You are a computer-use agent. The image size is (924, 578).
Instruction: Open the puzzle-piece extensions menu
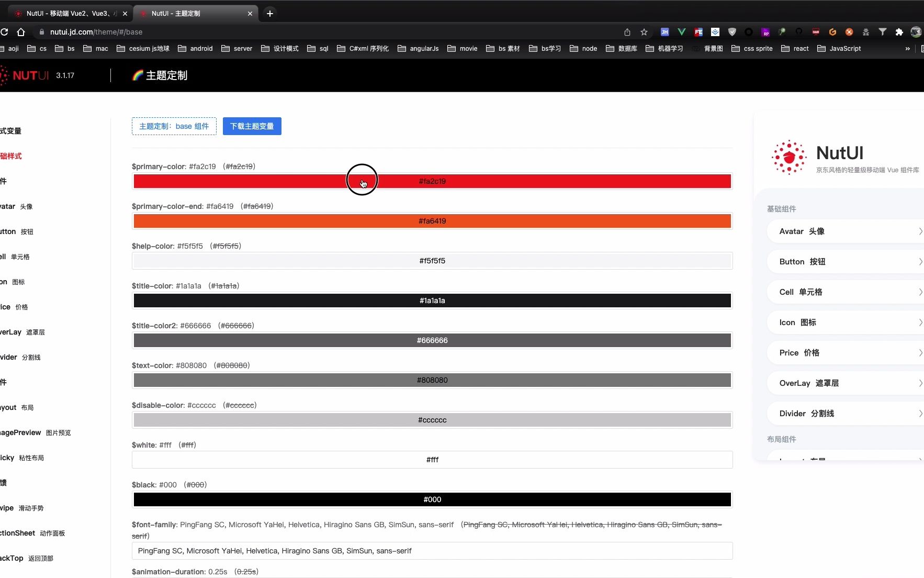point(899,32)
